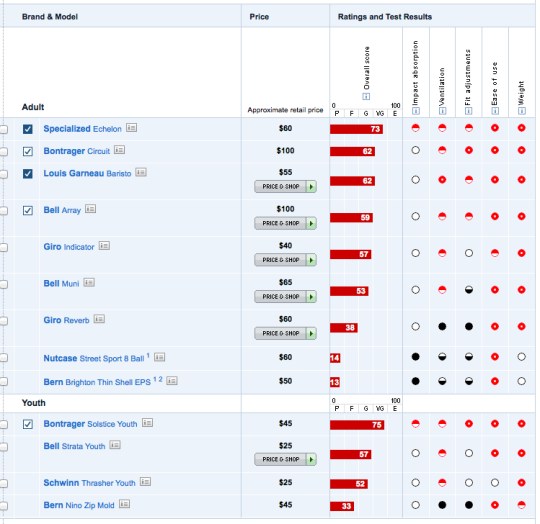Click the Bontrager Solstice Youth score bar 75
Image resolution: width=540 pixels, height=524 pixels.
357,425
